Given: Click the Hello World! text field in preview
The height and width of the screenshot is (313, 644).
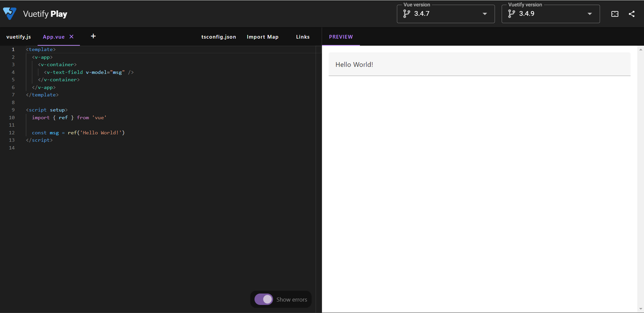Looking at the screenshot, I should 479,64.
